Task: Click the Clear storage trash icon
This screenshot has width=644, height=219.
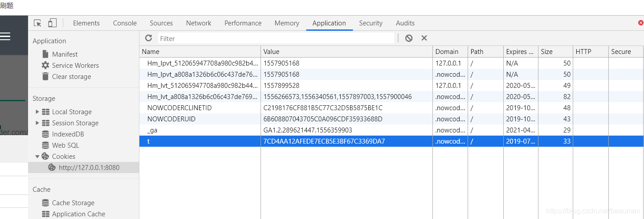Action: click(x=45, y=76)
